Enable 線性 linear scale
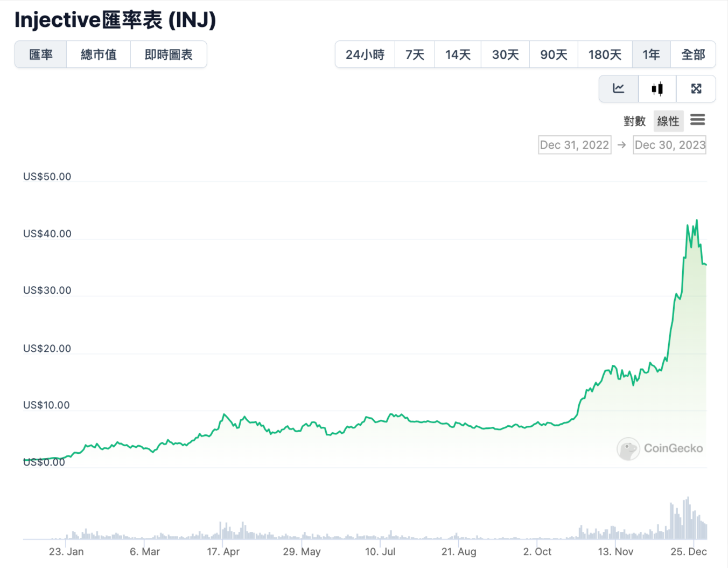Screen dimensions: 728x568 click(668, 121)
